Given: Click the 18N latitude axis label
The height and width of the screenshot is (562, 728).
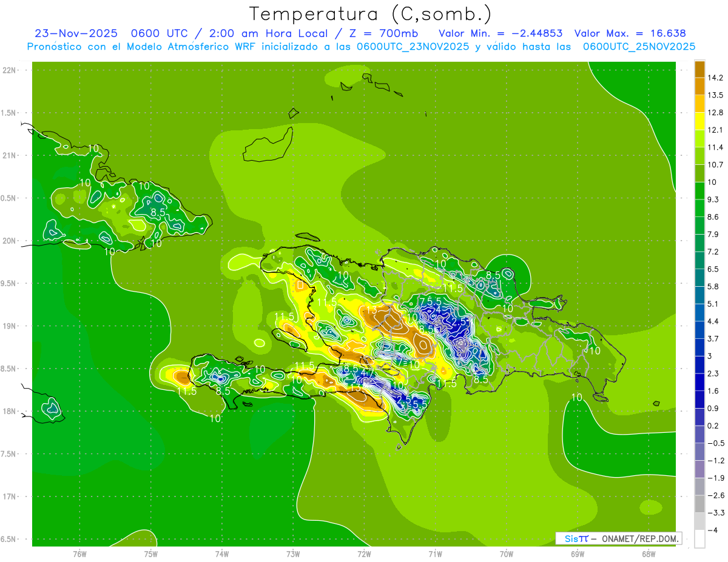Looking at the screenshot, I should 10,412.
